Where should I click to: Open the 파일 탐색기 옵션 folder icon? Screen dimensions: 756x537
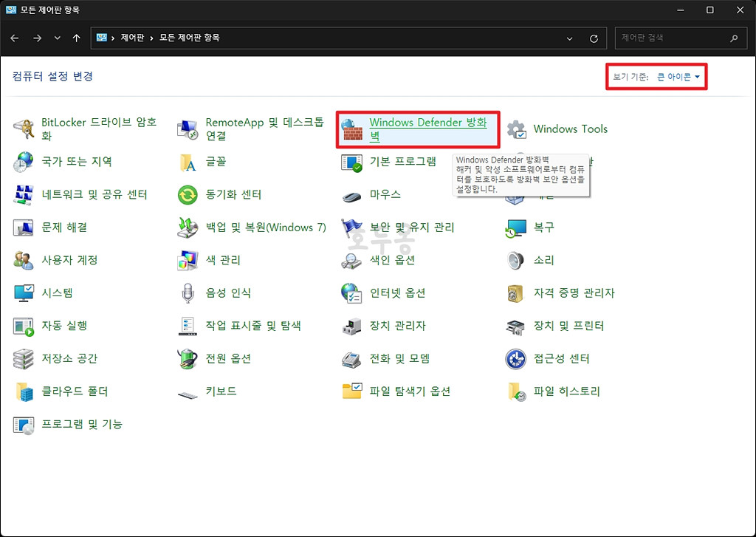[x=351, y=391]
